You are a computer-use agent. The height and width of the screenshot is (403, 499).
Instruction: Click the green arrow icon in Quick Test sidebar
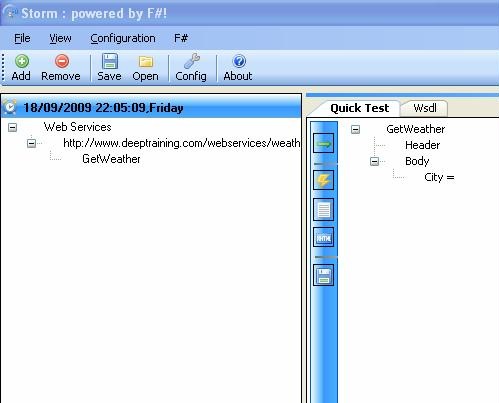(323, 144)
